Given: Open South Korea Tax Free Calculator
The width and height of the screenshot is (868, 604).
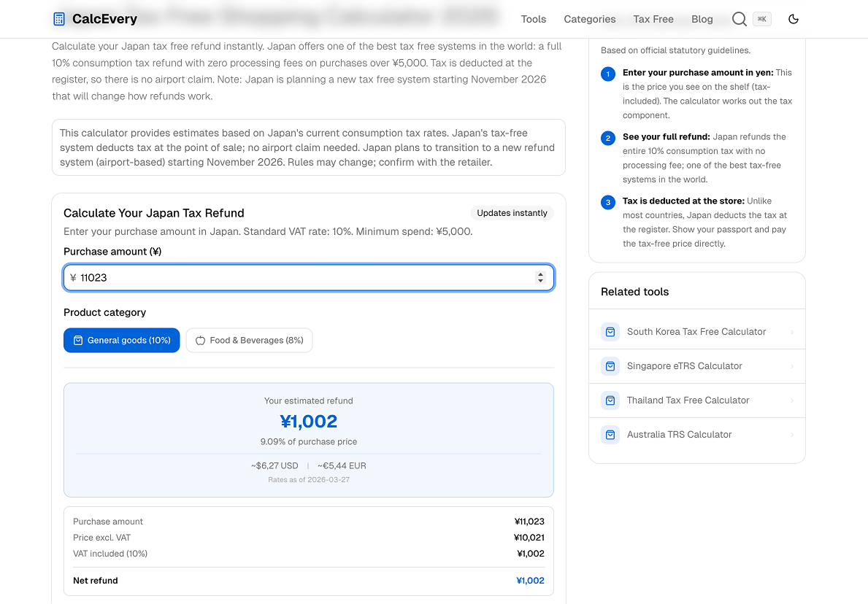Looking at the screenshot, I should click(x=697, y=332).
